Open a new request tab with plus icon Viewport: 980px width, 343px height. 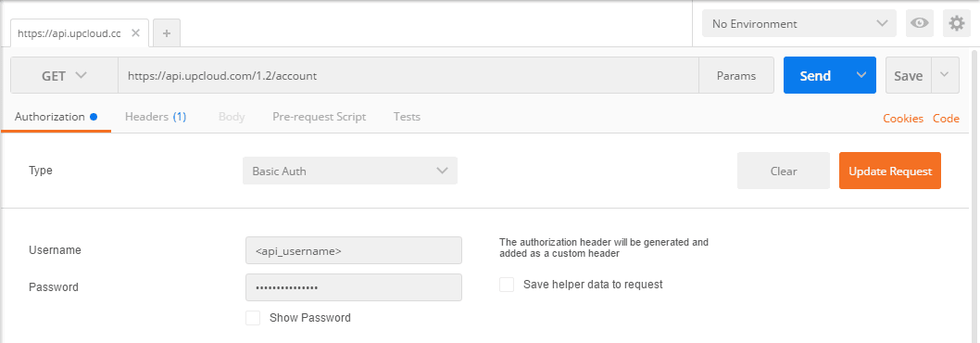167,33
